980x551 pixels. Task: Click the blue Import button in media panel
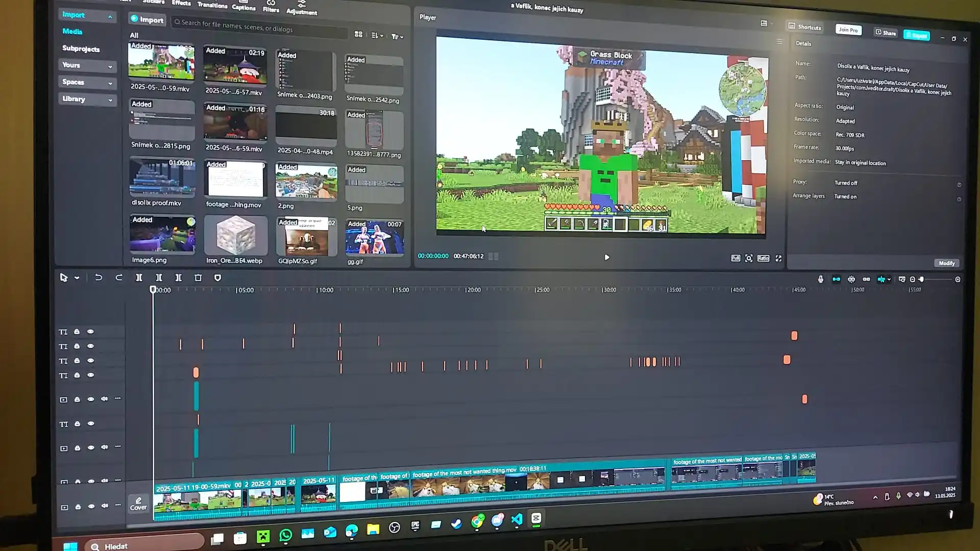(147, 19)
